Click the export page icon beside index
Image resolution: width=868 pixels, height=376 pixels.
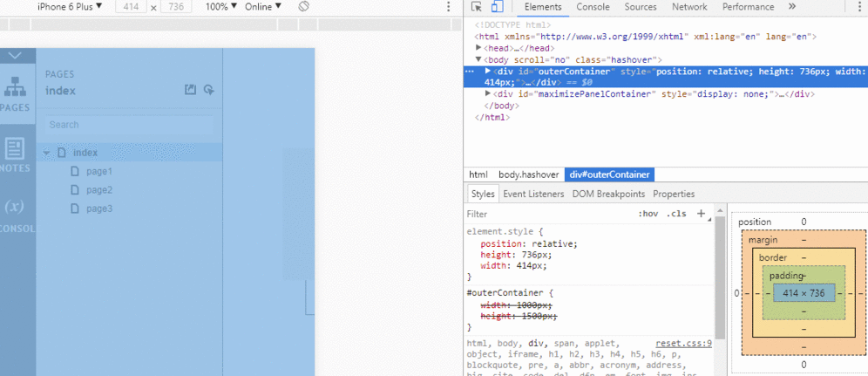[x=191, y=90]
